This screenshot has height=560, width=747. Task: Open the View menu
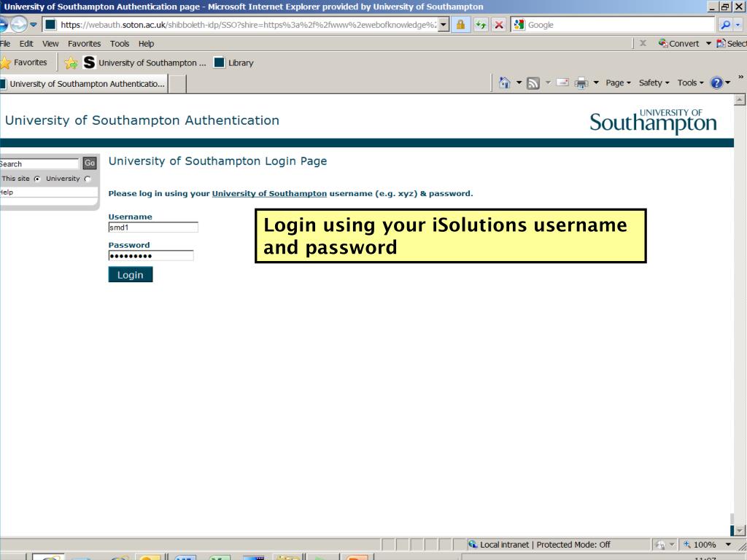pos(50,44)
